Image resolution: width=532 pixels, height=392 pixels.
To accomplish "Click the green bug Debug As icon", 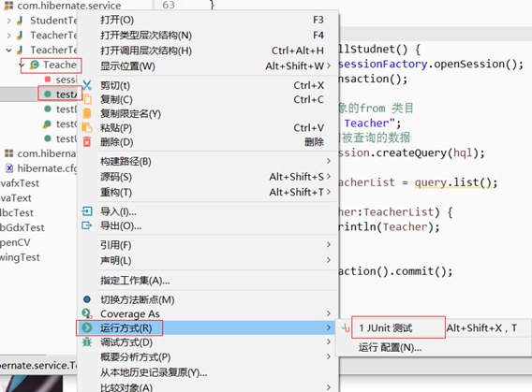I will click(87, 342).
